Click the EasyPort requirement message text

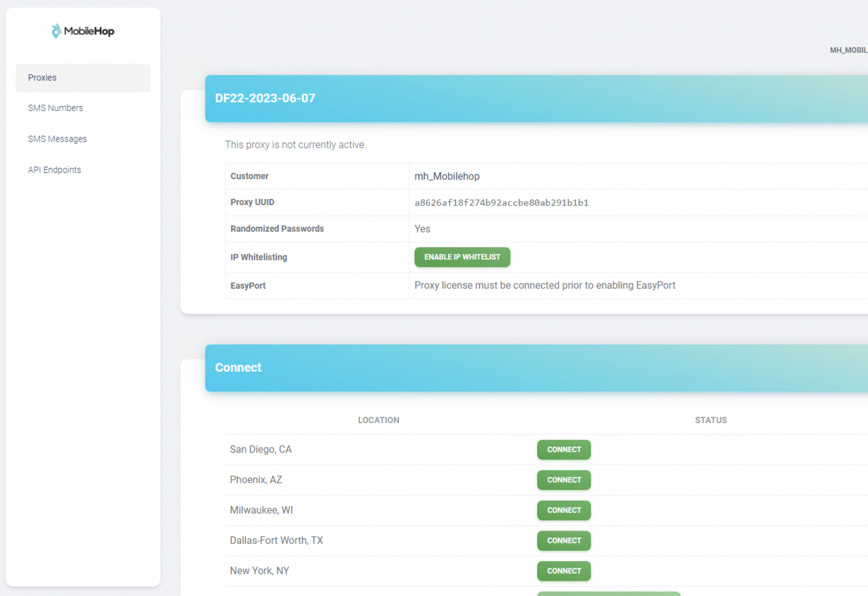tap(544, 285)
